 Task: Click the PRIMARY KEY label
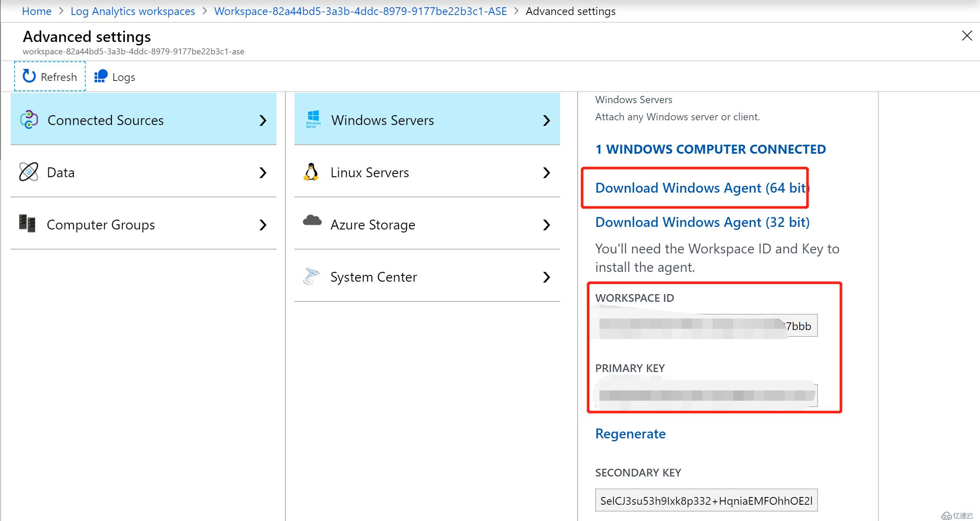(630, 368)
